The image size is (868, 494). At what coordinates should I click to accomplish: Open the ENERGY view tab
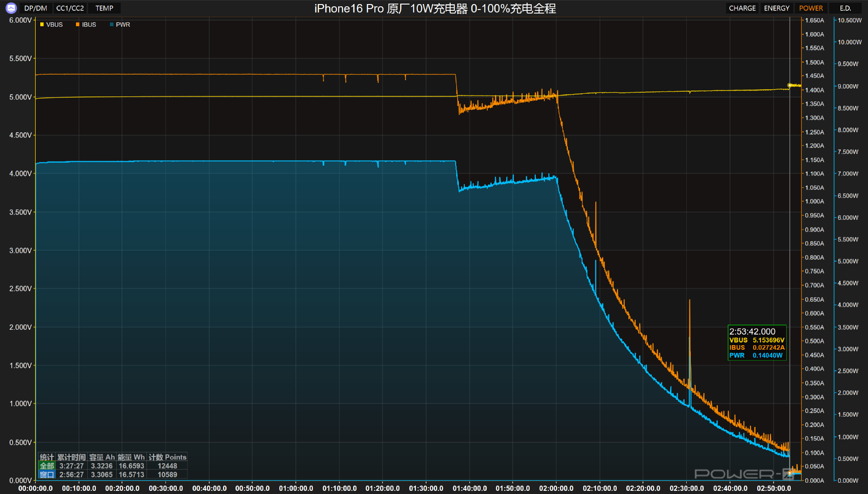(777, 8)
